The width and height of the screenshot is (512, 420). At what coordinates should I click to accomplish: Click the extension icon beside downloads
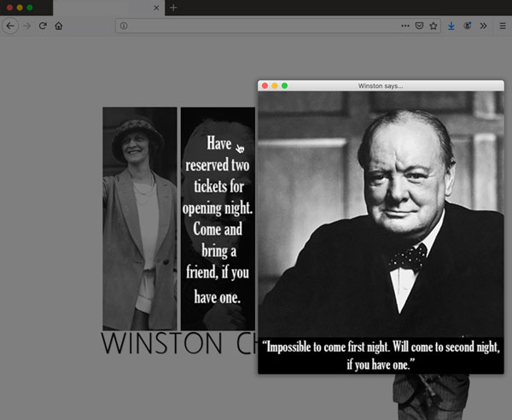[468, 26]
